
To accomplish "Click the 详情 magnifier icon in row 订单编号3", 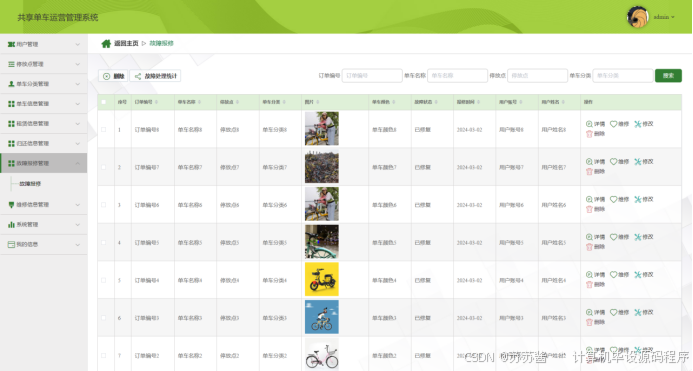I will point(589,312).
